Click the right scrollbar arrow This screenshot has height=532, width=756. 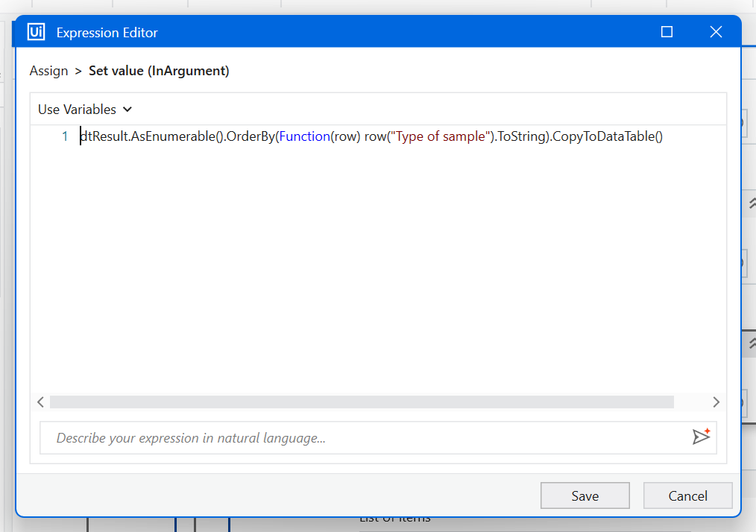(x=715, y=402)
